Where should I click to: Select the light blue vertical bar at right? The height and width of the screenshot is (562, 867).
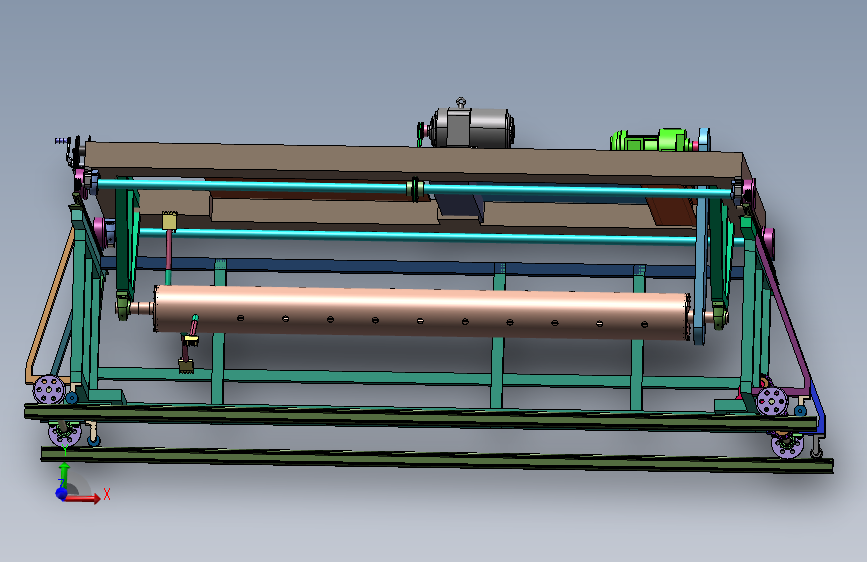[701, 266]
